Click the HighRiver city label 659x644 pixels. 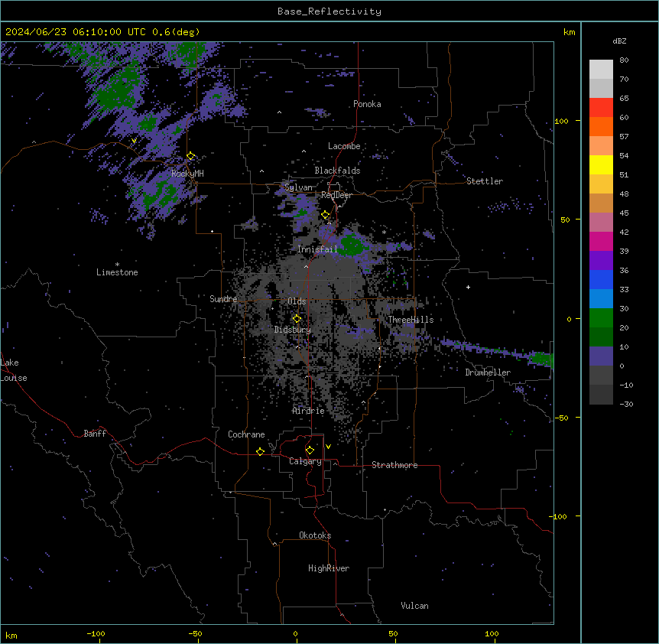tap(329, 568)
